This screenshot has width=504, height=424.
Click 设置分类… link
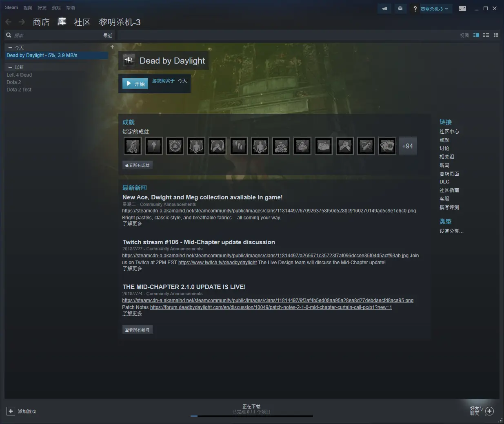[451, 231]
